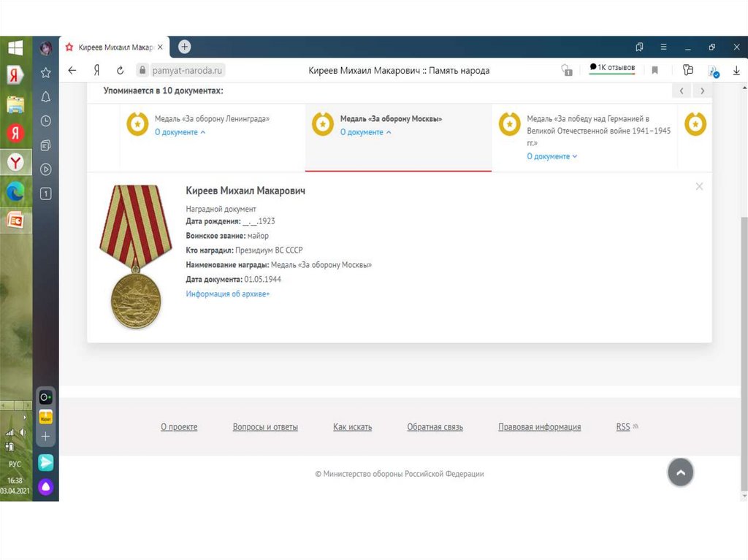Close the award document details panel
The image size is (748, 560).
pos(699,186)
